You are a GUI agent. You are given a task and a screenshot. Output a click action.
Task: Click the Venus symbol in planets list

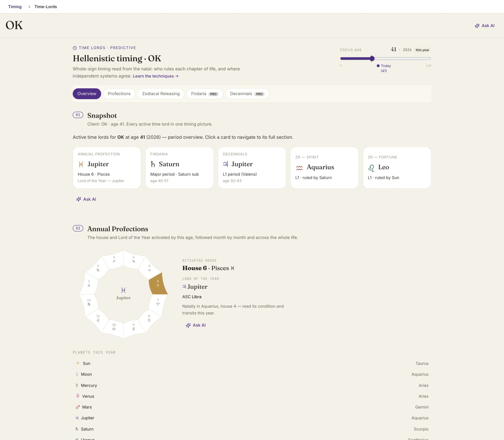[78, 396]
